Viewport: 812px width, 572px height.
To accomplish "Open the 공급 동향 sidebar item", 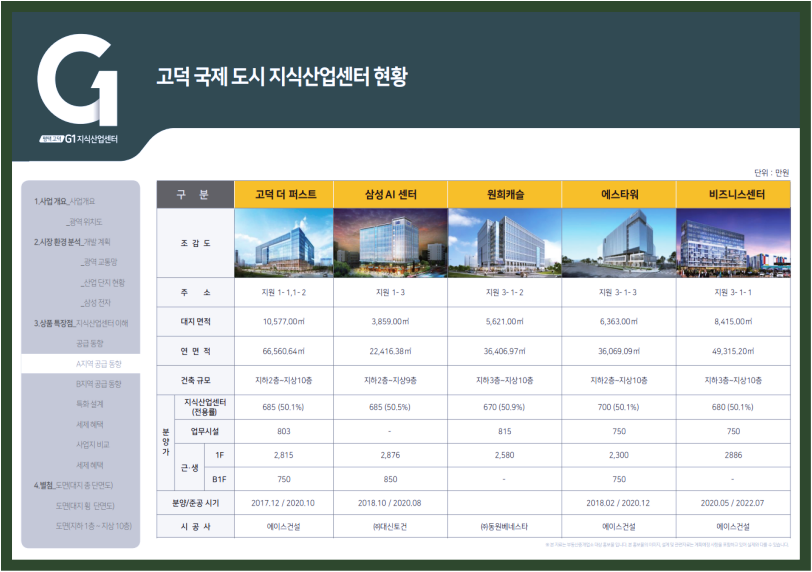I will [x=90, y=343].
